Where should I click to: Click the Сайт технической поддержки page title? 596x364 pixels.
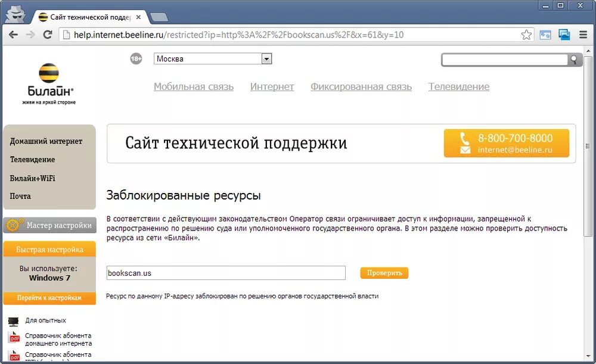[x=236, y=143]
